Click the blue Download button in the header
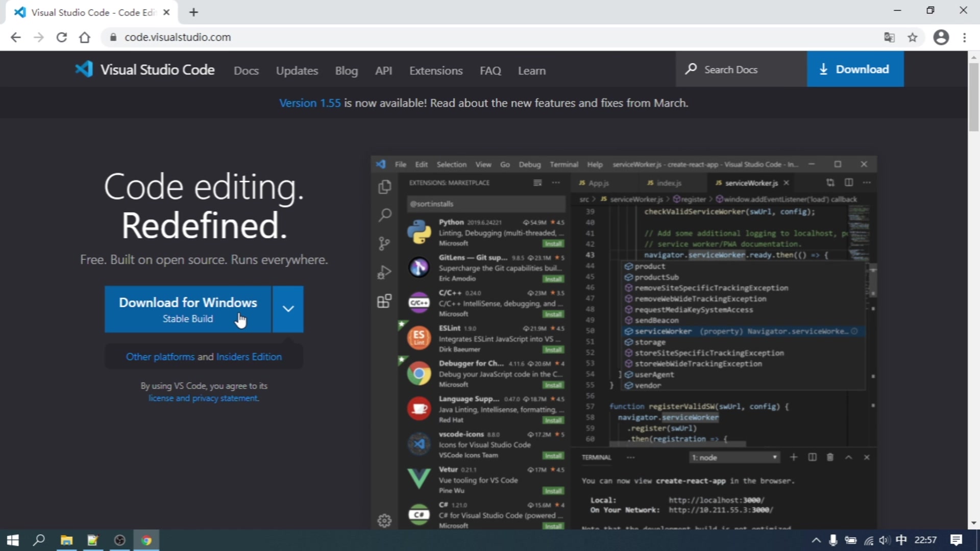 point(855,69)
